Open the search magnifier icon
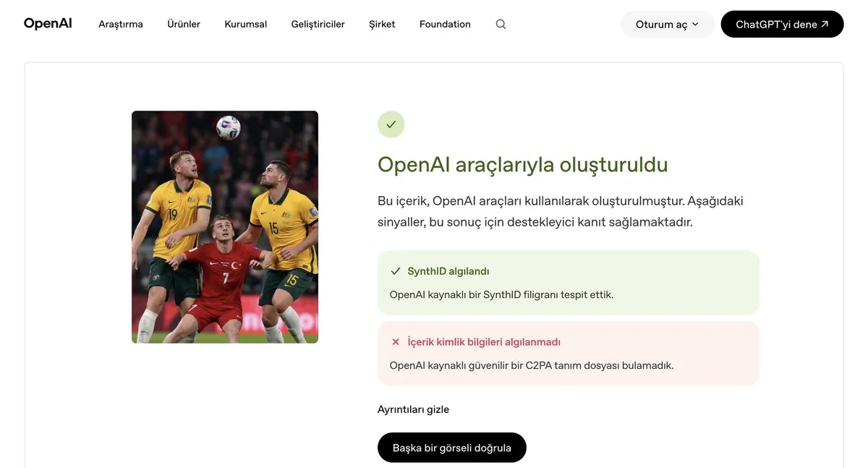The height and width of the screenshot is (468, 868). click(x=501, y=24)
